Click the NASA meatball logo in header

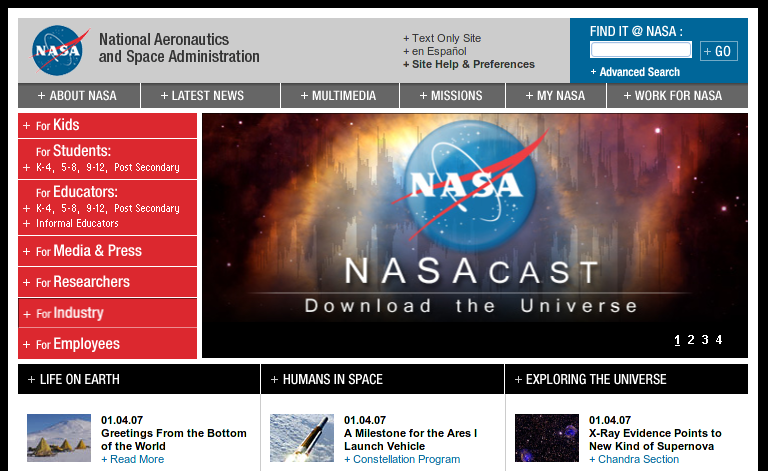coord(59,50)
